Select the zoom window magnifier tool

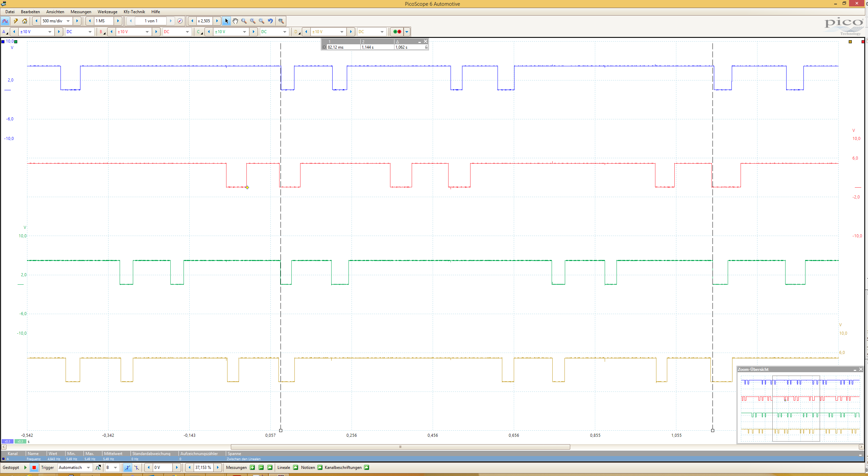coord(244,21)
